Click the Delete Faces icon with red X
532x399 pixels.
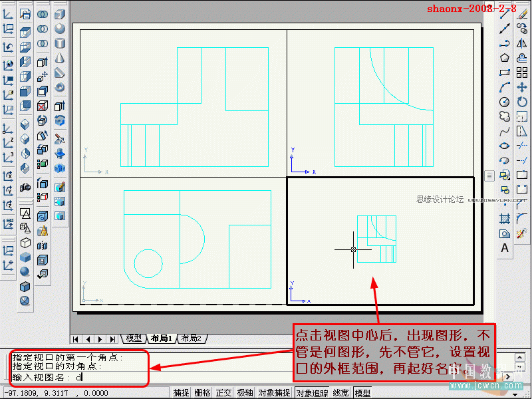click(43, 106)
